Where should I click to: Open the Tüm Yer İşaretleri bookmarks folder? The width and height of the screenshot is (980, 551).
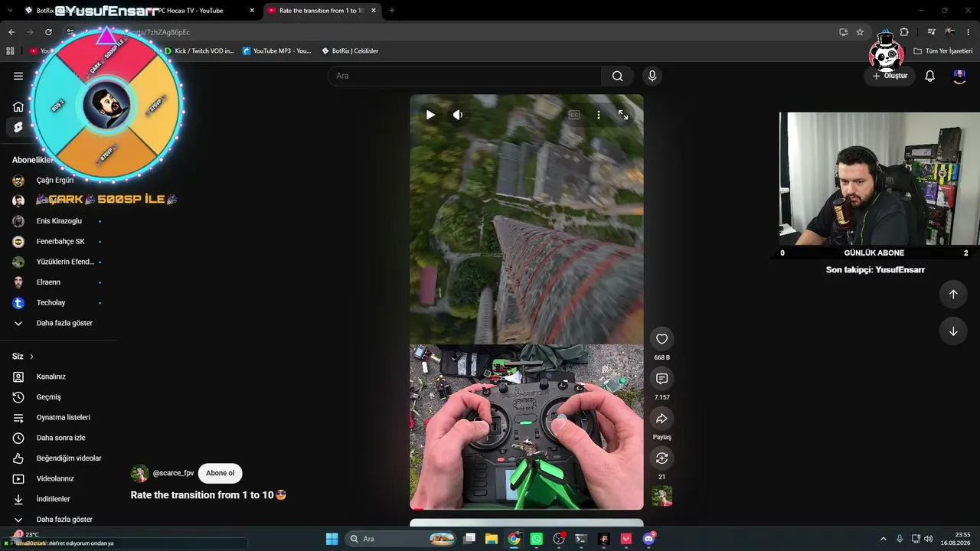(x=943, y=51)
